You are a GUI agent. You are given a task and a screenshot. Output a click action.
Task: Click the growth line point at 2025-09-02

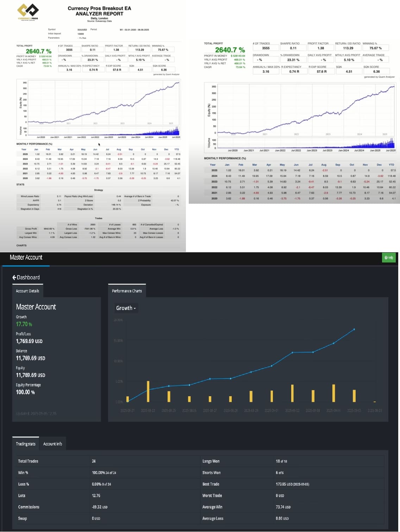[x=292, y=353]
